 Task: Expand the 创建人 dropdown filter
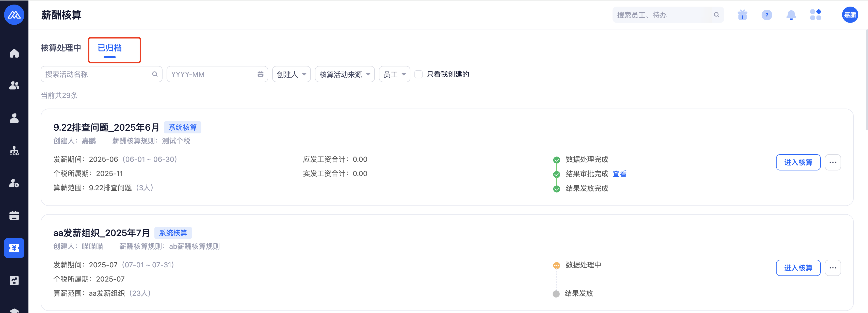coord(291,74)
